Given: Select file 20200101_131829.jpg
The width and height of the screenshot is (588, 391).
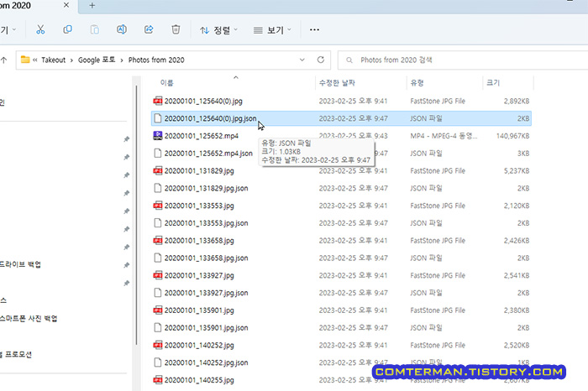Looking at the screenshot, I should 341,171.
